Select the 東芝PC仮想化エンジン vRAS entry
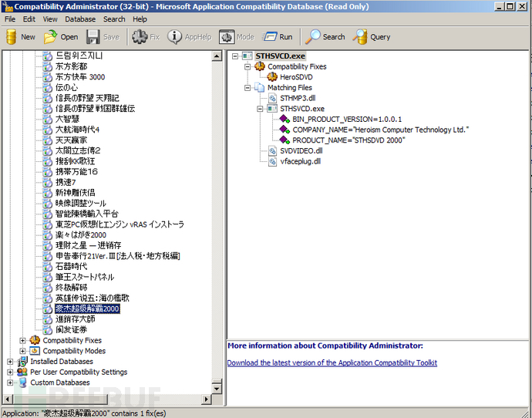The width and height of the screenshot is (532, 418). point(120,224)
